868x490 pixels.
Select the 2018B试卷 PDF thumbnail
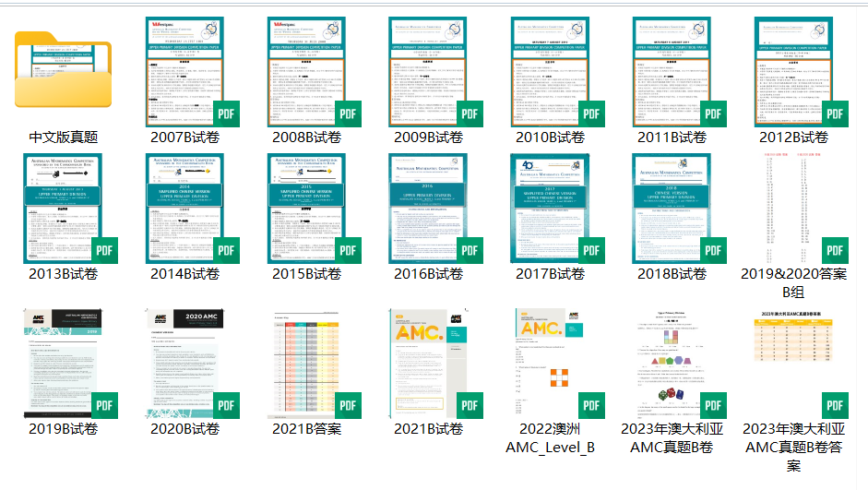pos(679,209)
